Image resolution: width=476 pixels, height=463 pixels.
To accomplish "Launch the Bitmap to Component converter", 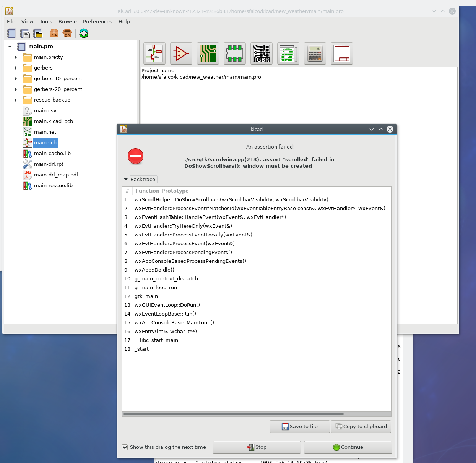I will (288, 53).
